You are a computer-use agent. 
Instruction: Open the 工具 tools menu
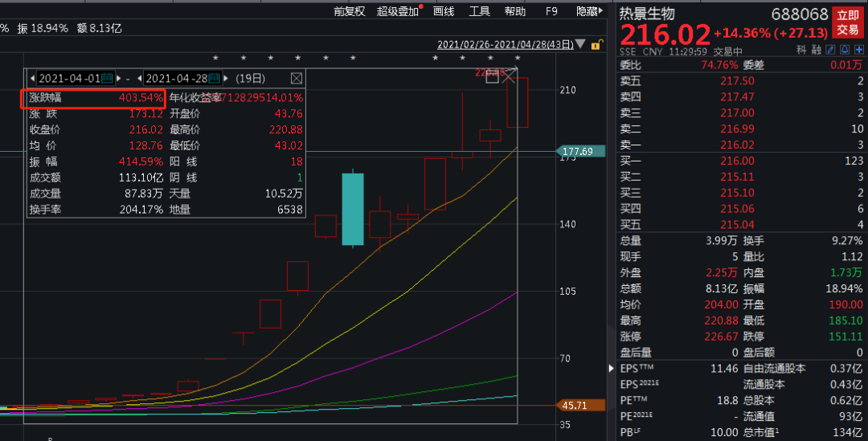479,11
